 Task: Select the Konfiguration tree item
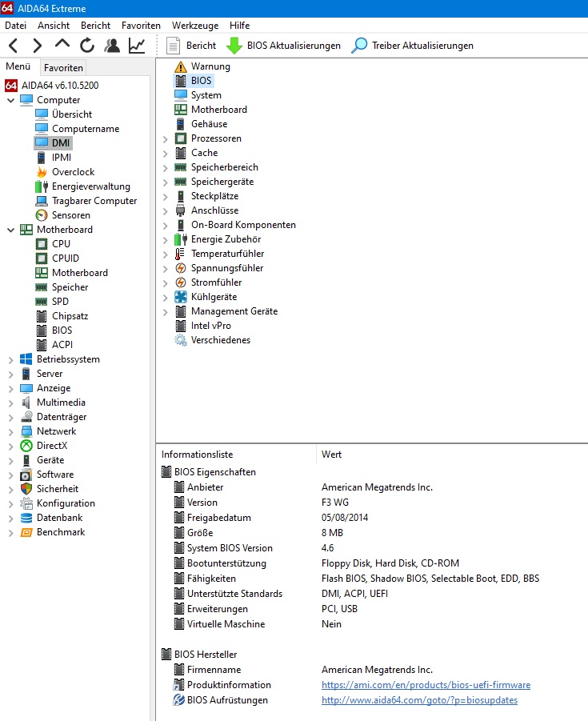click(58, 503)
